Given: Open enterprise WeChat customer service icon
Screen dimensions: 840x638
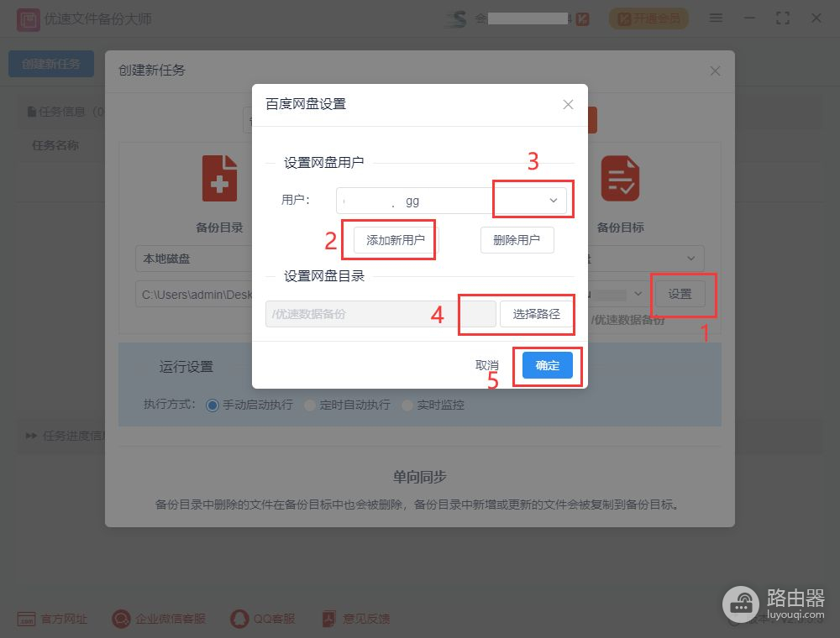Looking at the screenshot, I should click(121, 620).
